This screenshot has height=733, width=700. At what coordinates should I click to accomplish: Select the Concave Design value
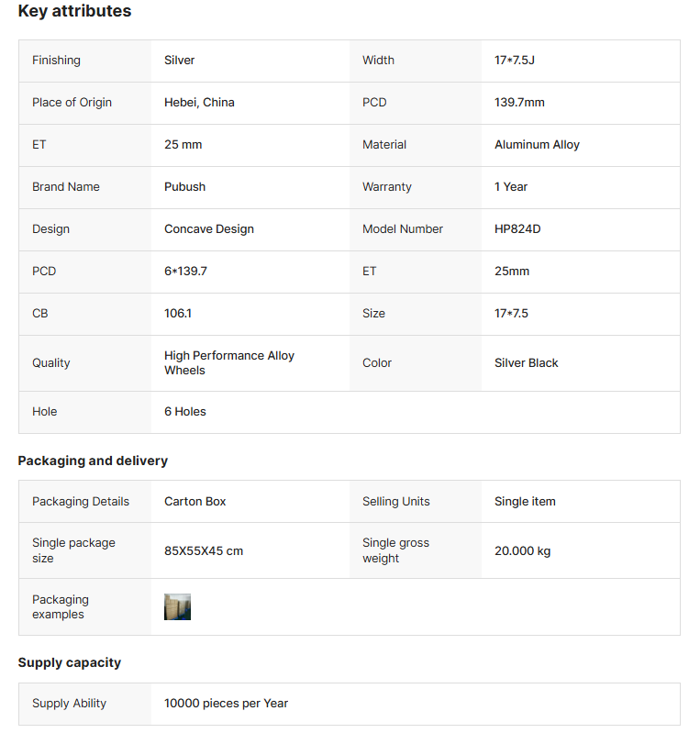pyautogui.click(x=209, y=229)
